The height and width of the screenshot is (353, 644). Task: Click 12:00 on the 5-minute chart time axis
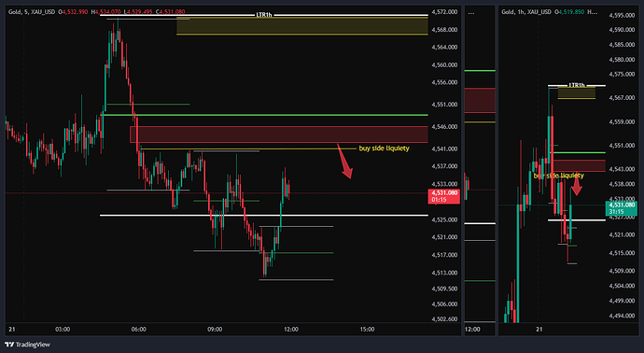[291, 330]
